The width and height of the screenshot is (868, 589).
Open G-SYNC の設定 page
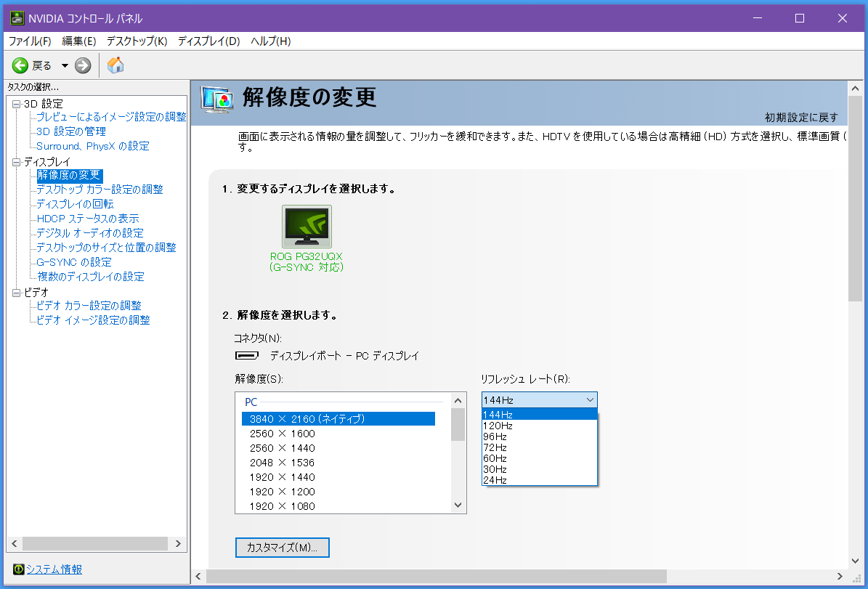73,262
